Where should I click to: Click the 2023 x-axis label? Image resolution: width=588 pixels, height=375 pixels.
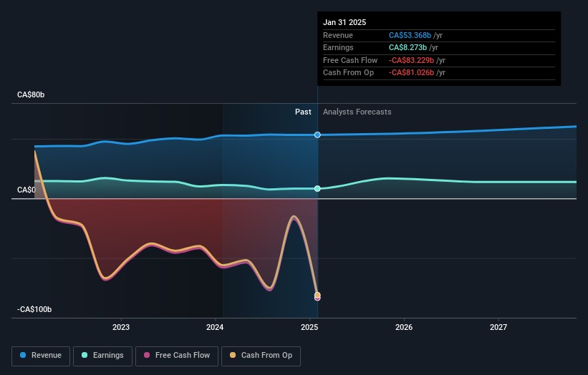click(121, 328)
